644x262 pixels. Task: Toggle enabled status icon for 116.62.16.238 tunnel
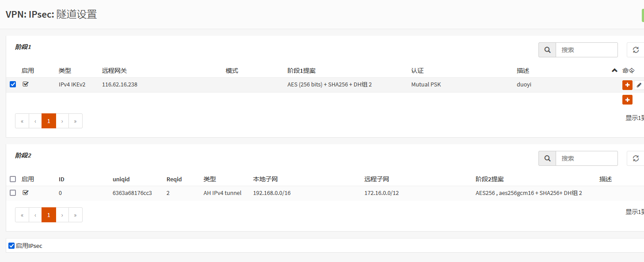(x=26, y=84)
